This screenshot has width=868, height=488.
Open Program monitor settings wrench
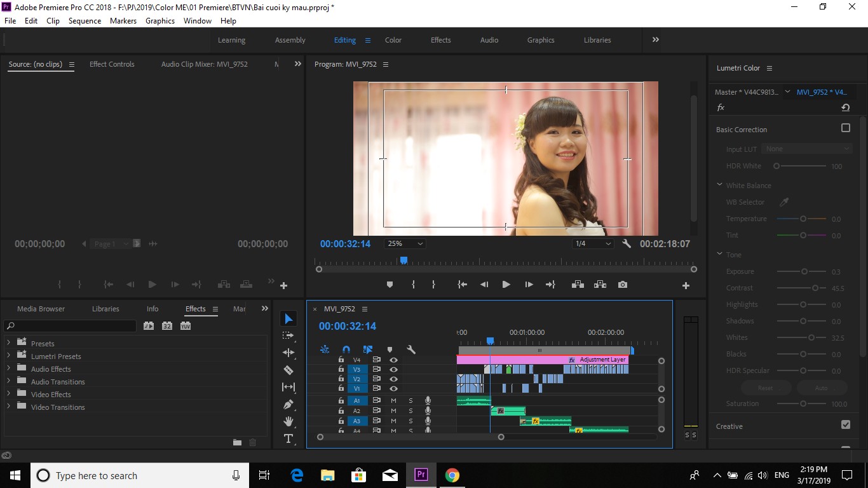(x=627, y=243)
